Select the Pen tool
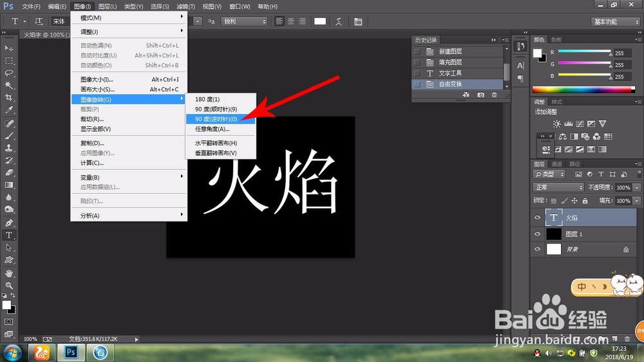Viewport: 644px width, 362px height. [8, 223]
